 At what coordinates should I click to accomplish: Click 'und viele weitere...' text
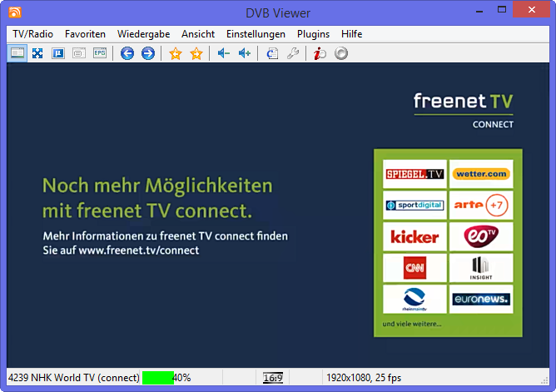[412, 324]
